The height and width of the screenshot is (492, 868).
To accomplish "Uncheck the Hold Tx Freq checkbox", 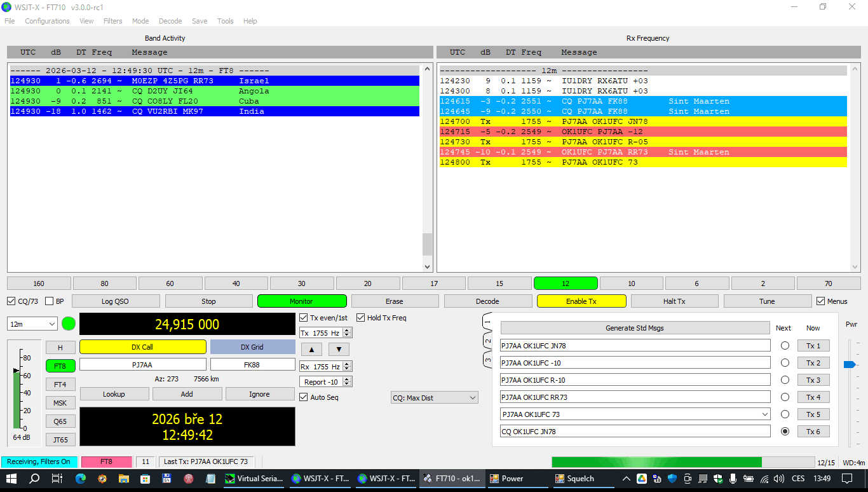I will [361, 318].
